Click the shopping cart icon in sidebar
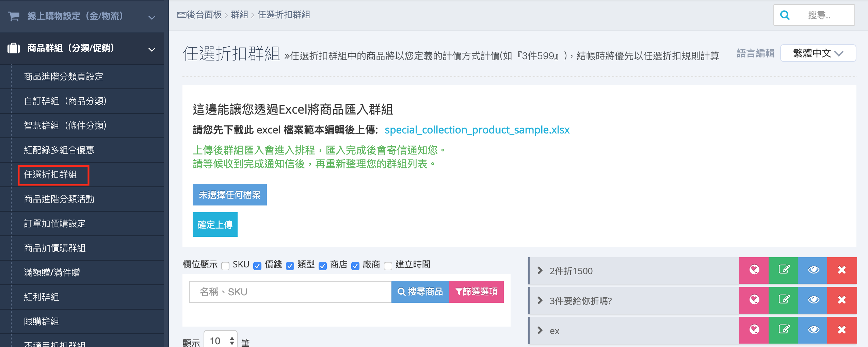Screen dimensions: 868x347 [14, 16]
